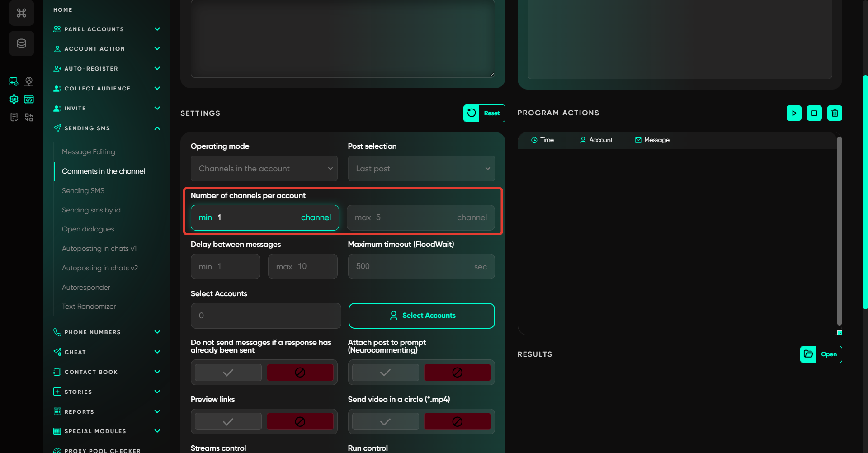The width and height of the screenshot is (868, 453).
Task: Click the command symbol icon at top left
Action: coord(21,13)
